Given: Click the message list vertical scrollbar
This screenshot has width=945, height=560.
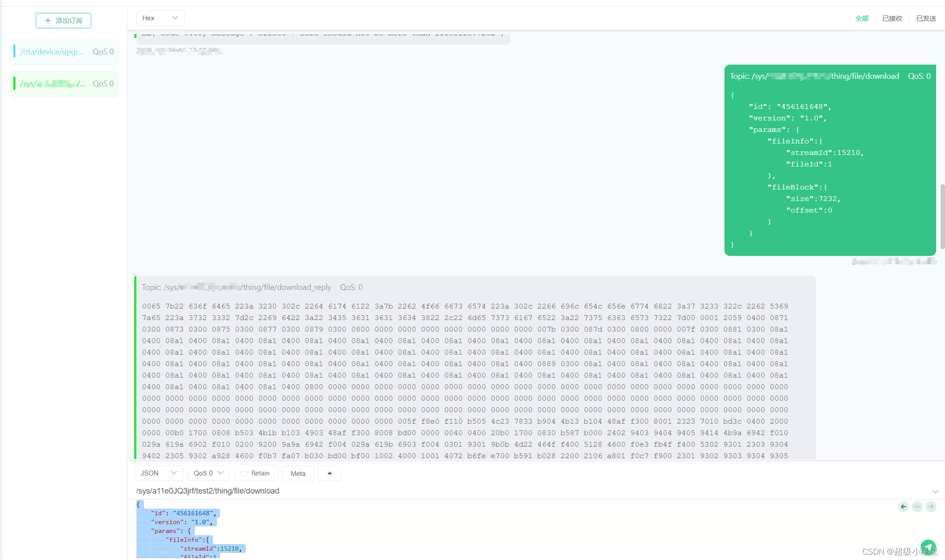Looking at the screenshot, I should (942, 216).
